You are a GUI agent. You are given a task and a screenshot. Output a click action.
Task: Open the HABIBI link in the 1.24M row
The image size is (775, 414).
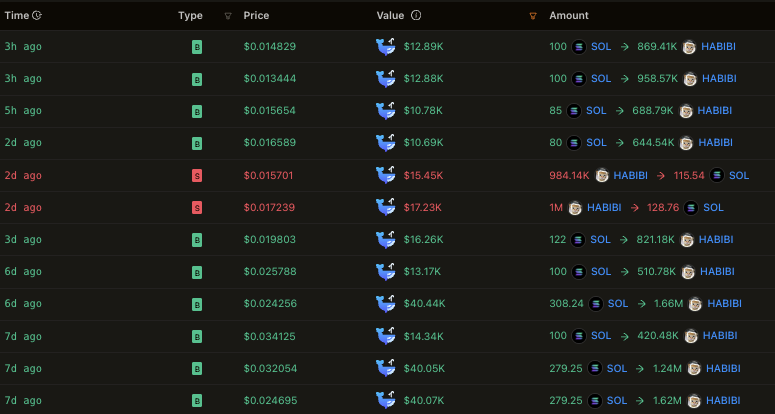tap(723, 369)
